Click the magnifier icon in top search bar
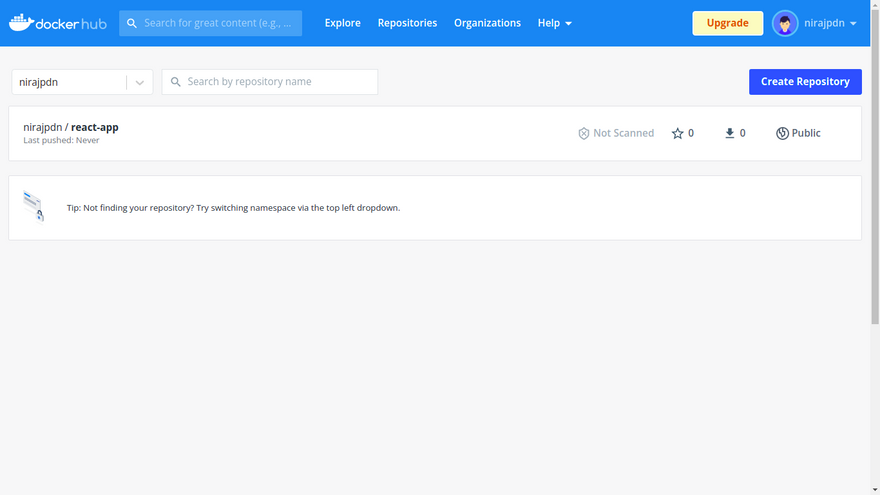 click(x=132, y=23)
